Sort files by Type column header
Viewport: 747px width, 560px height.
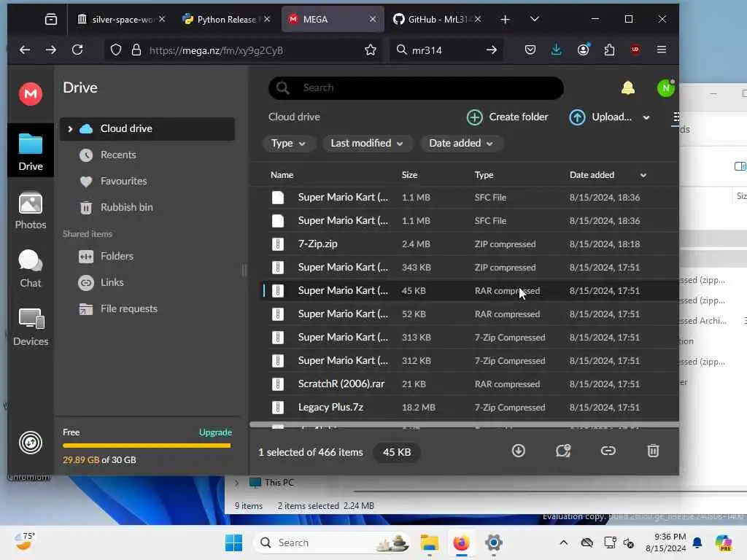[x=484, y=175]
